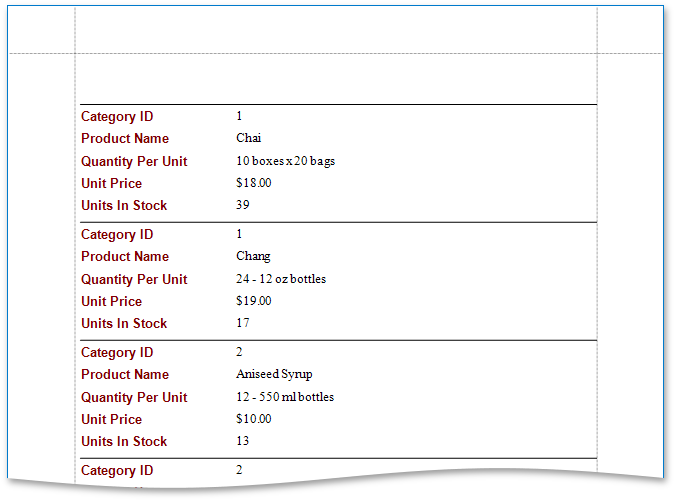This screenshot has height=503, width=677.
Task: Select the units in stock value 39
Action: click(x=243, y=205)
